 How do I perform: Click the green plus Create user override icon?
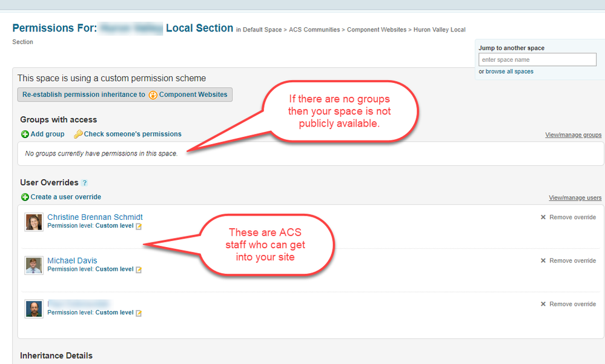click(25, 197)
